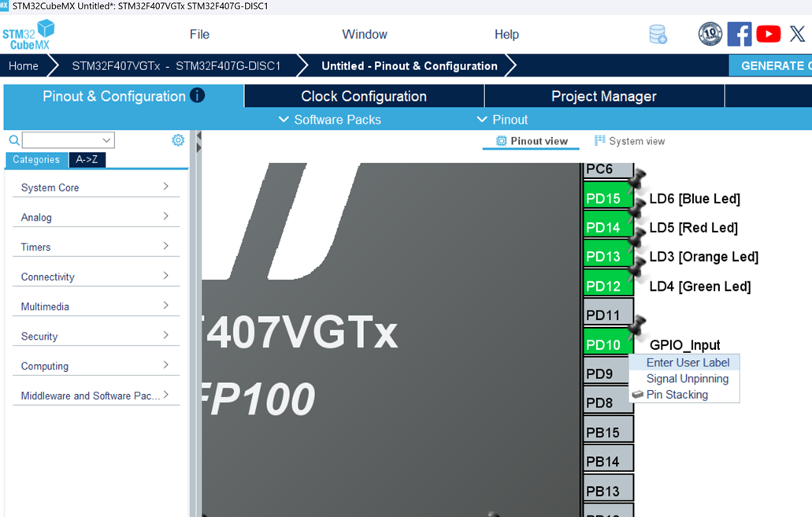Click the LD6 [Blue Led] label
Viewport: 812px width, 517px height.
click(x=695, y=199)
